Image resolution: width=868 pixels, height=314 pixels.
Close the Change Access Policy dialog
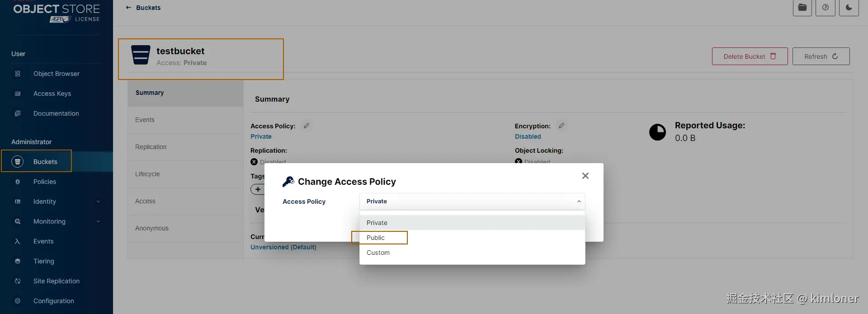pyautogui.click(x=585, y=176)
